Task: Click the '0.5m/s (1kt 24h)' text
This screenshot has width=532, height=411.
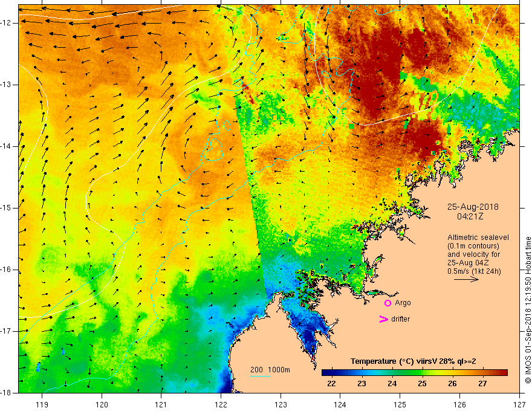Action: pos(474,271)
